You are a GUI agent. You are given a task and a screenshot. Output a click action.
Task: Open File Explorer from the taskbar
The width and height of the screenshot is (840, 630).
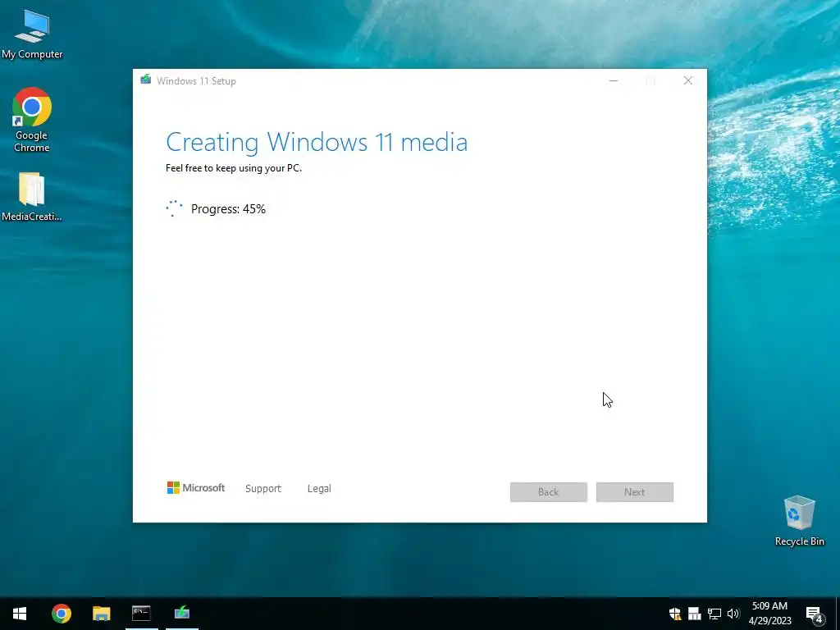pyautogui.click(x=101, y=614)
